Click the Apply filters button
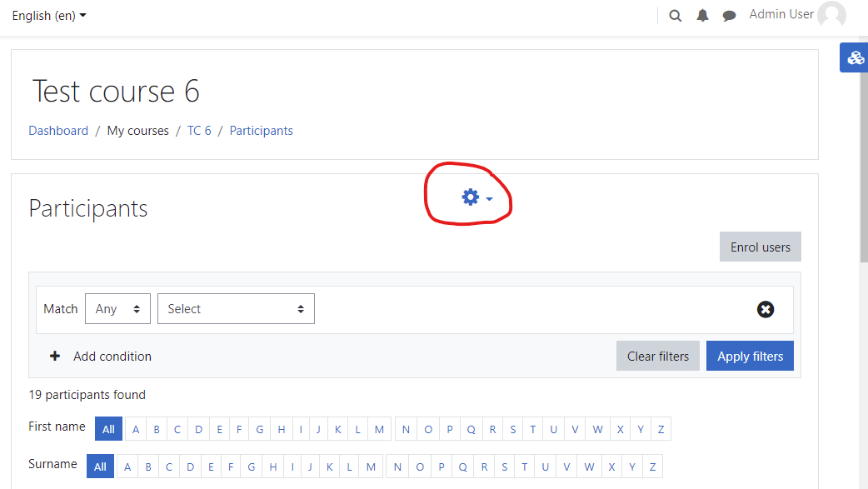This screenshot has height=489, width=868. [750, 356]
